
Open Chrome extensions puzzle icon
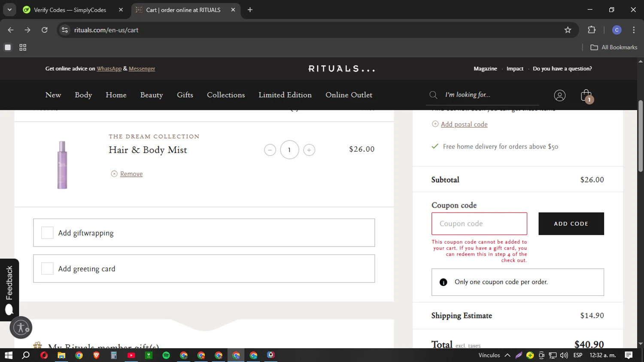592,30
